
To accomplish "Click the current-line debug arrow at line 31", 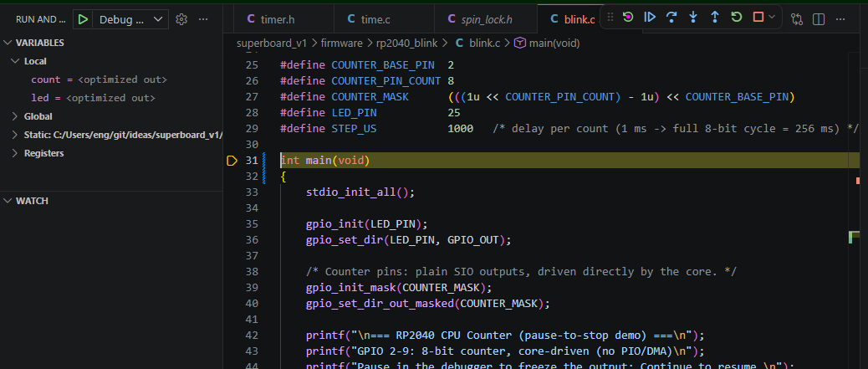I will tap(232, 161).
